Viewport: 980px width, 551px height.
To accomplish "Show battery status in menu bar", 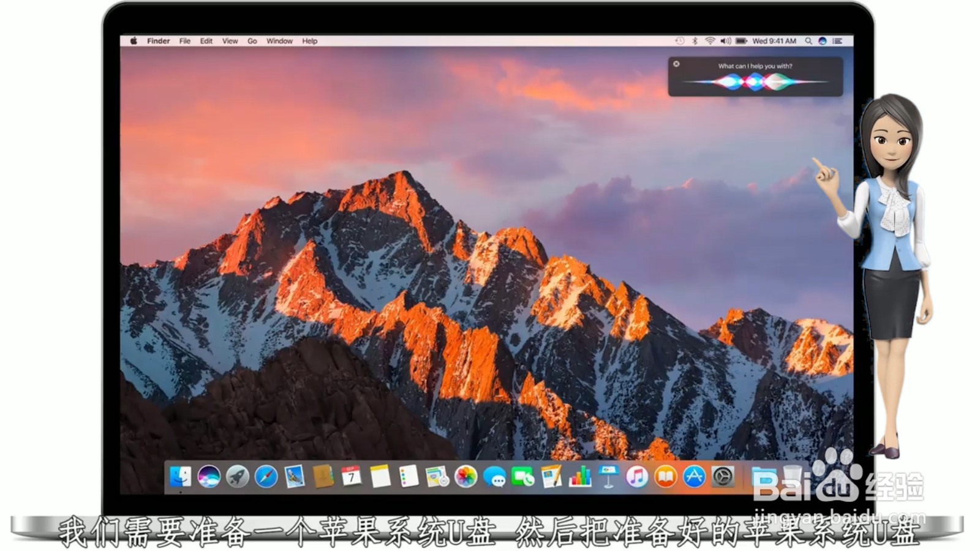I will tap(741, 41).
